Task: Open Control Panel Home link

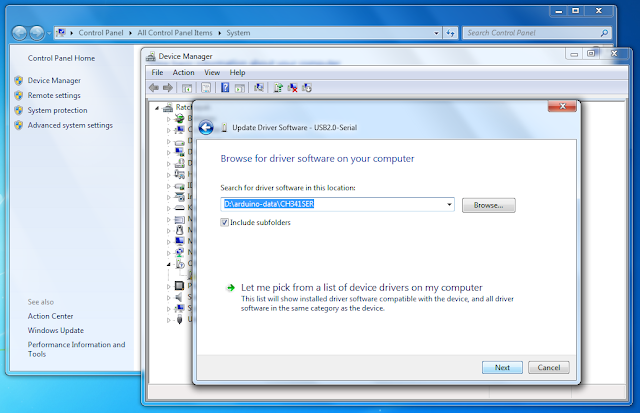Action: point(61,58)
